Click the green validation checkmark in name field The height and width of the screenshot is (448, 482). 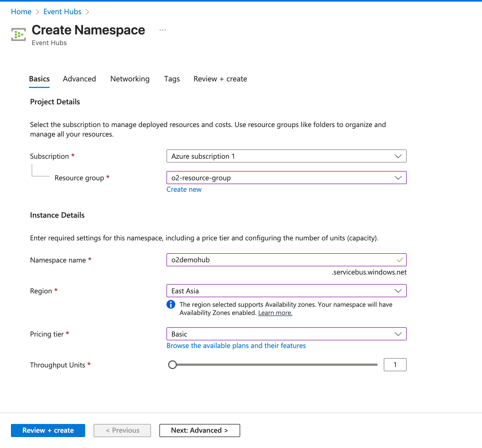coord(400,260)
